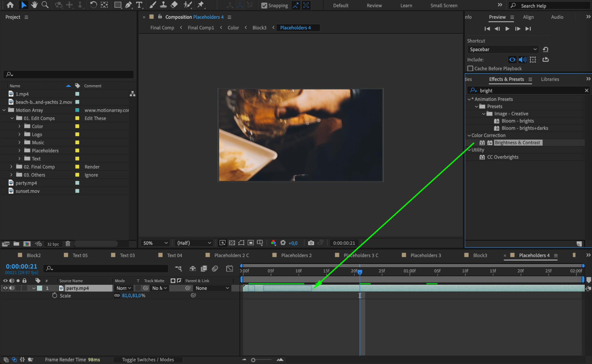The width and height of the screenshot is (592, 364).
Task: Select the Brightness & Contrast effect
Action: [x=517, y=142]
